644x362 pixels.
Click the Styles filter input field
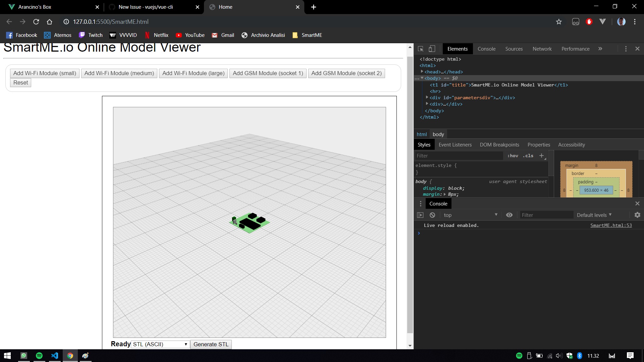point(459,156)
